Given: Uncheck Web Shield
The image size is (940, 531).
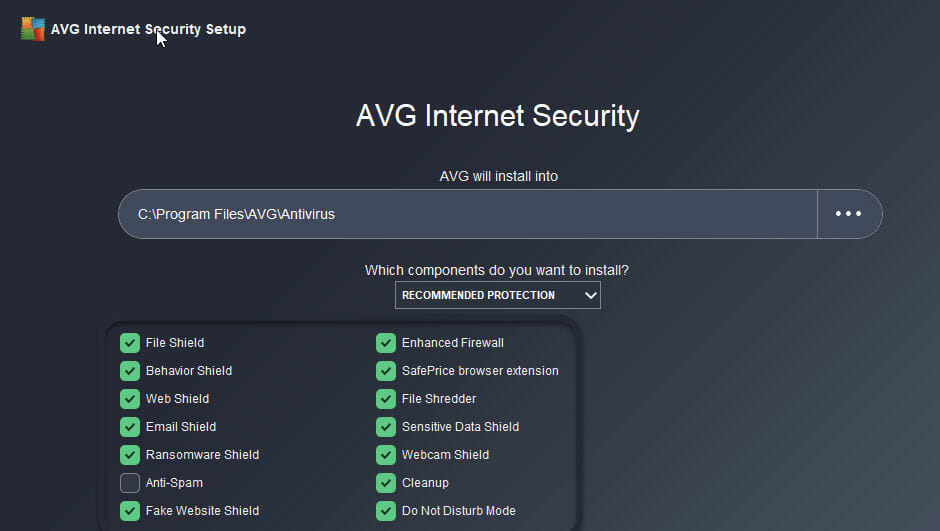Looking at the screenshot, I should click(x=130, y=399).
